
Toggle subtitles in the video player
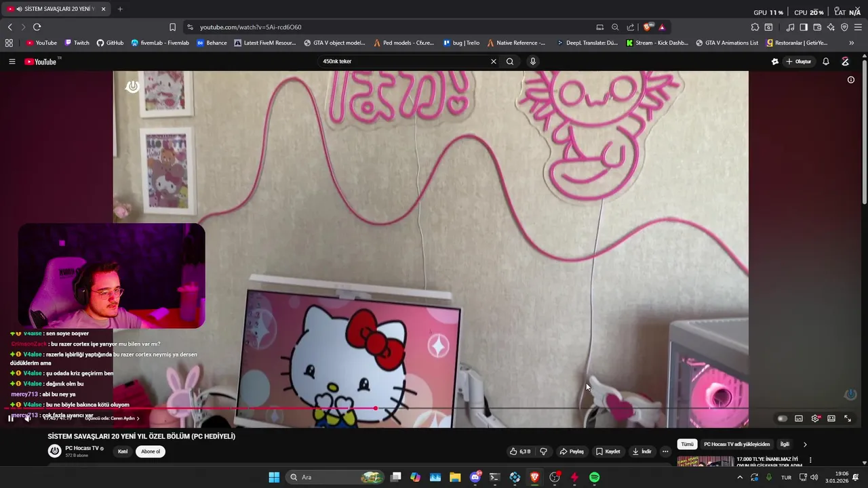coord(799,418)
